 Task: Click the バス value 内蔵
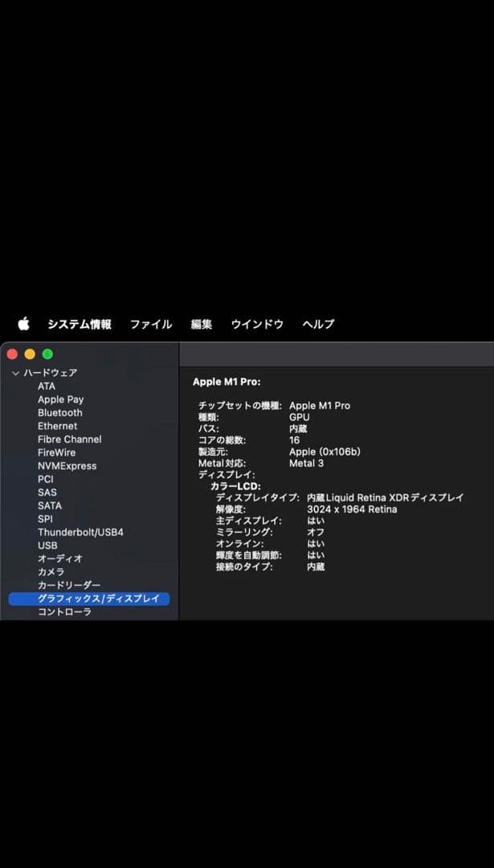click(x=298, y=429)
